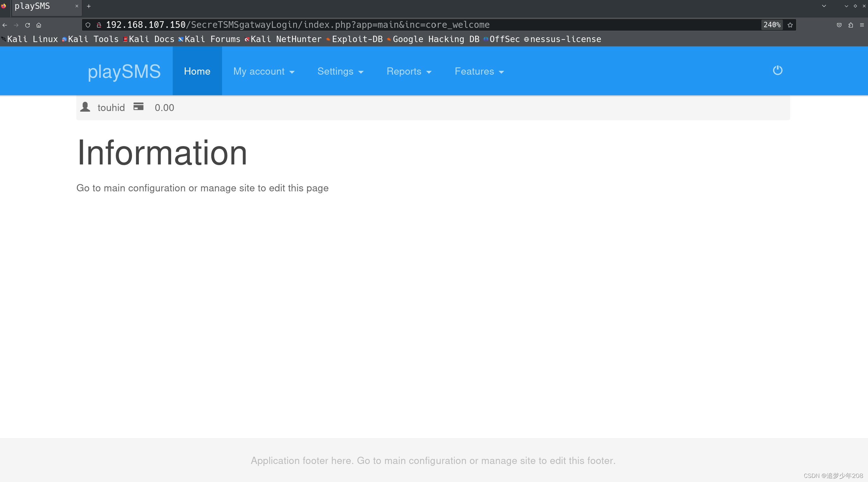The image size is (868, 482).
Task: Open the Exploit-DB bookmark
Action: 356,40
